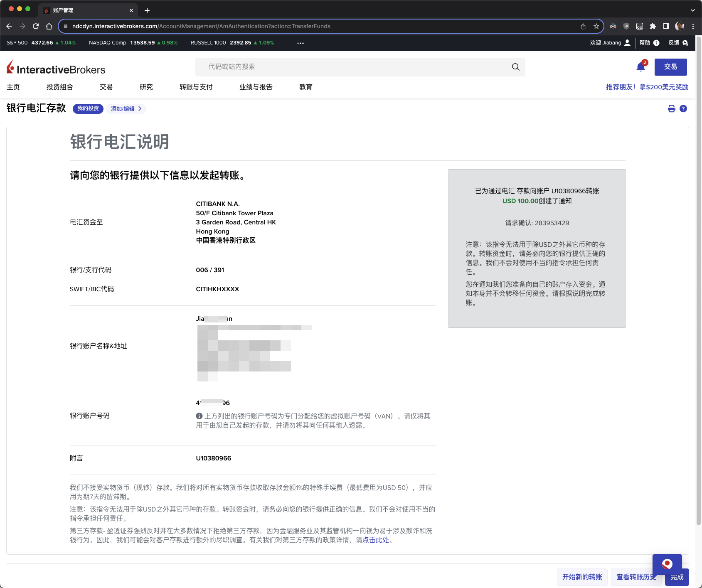Click the Interactive Brokers logo

56,68
